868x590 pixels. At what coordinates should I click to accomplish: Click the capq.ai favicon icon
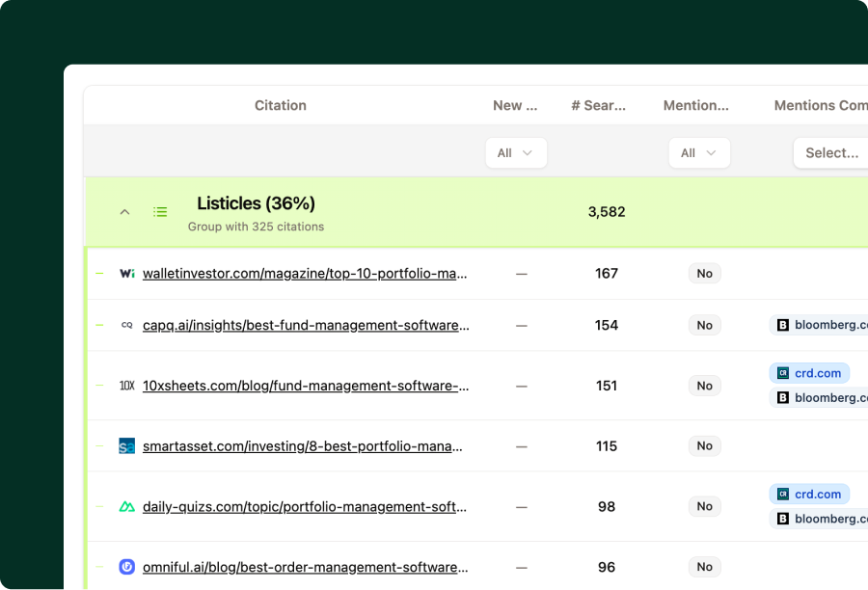point(126,325)
